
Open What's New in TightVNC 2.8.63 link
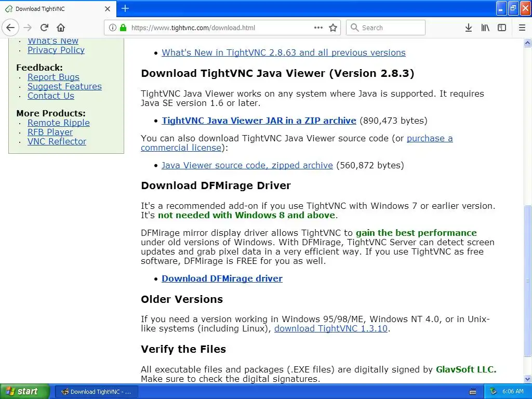pos(284,52)
